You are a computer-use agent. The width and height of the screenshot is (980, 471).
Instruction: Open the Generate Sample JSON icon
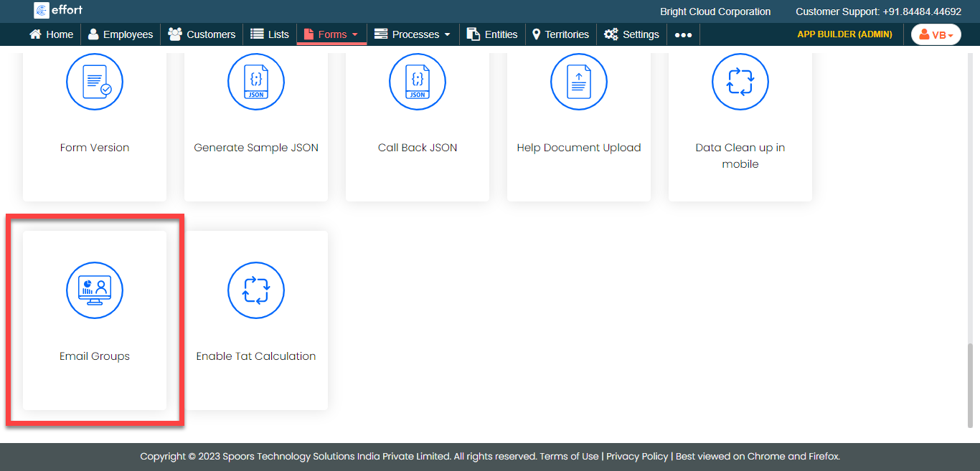[256, 82]
